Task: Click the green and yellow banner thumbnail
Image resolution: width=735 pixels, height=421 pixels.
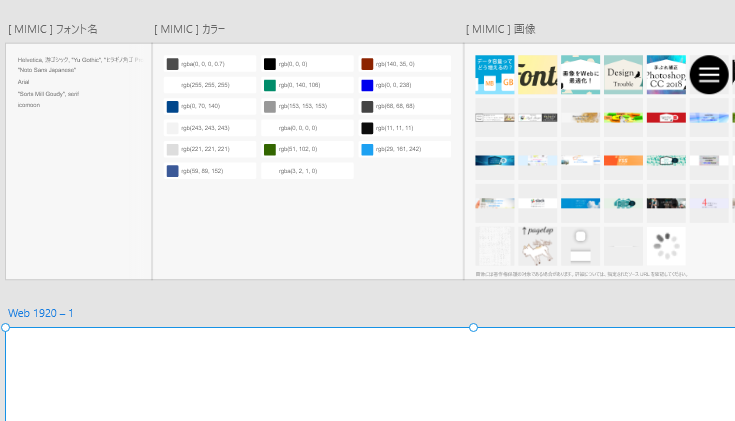Action: [x=623, y=118]
